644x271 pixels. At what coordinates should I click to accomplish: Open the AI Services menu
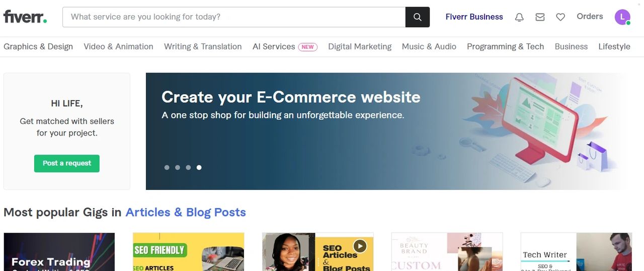click(x=274, y=46)
